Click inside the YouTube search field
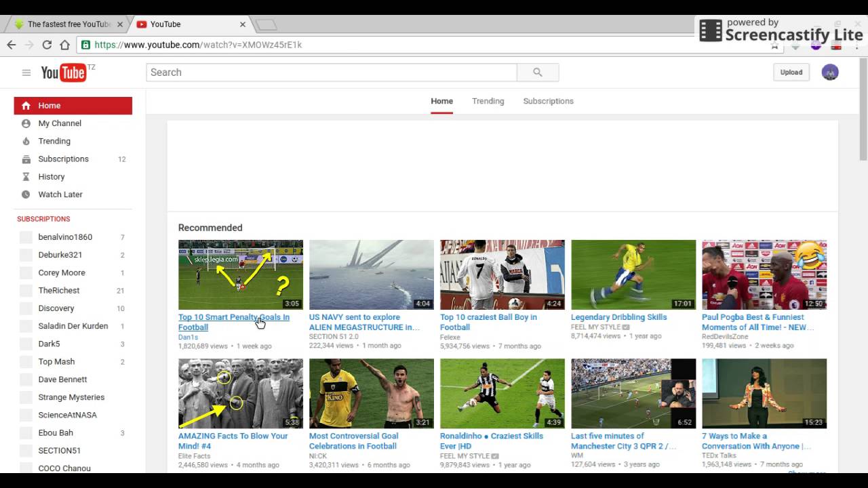The image size is (868, 488). point(332,73)
